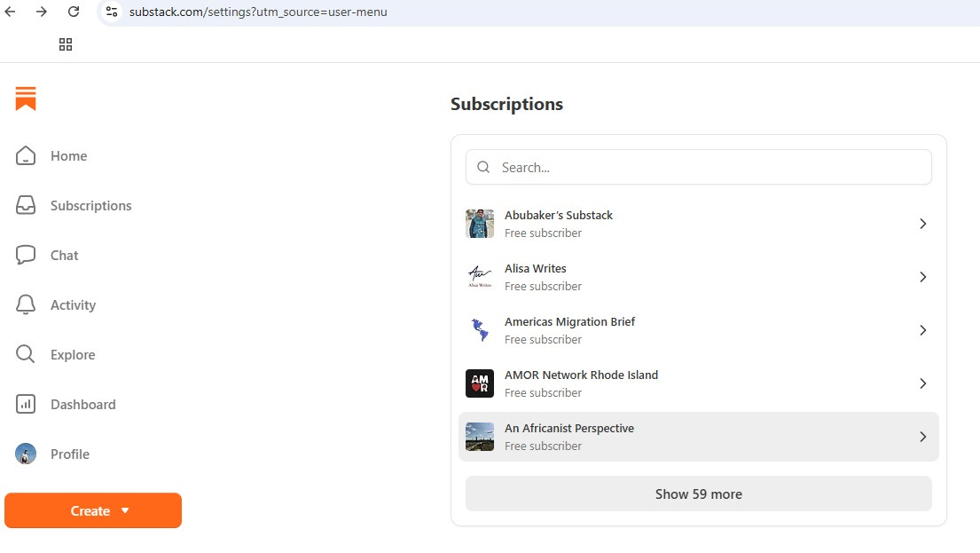
Task: Click An Africanist Perspective photo thumbnail
Action: (x=480, y=437)
